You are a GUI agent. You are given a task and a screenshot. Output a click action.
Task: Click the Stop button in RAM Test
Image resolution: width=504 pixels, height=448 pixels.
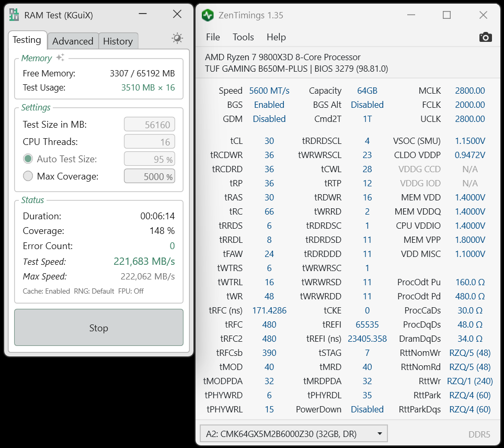point(99,328)
